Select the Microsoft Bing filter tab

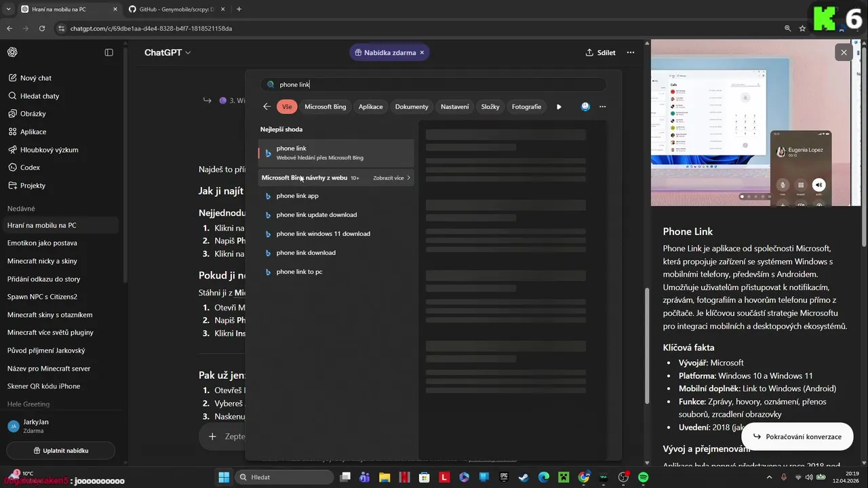[x=325, y=106]
